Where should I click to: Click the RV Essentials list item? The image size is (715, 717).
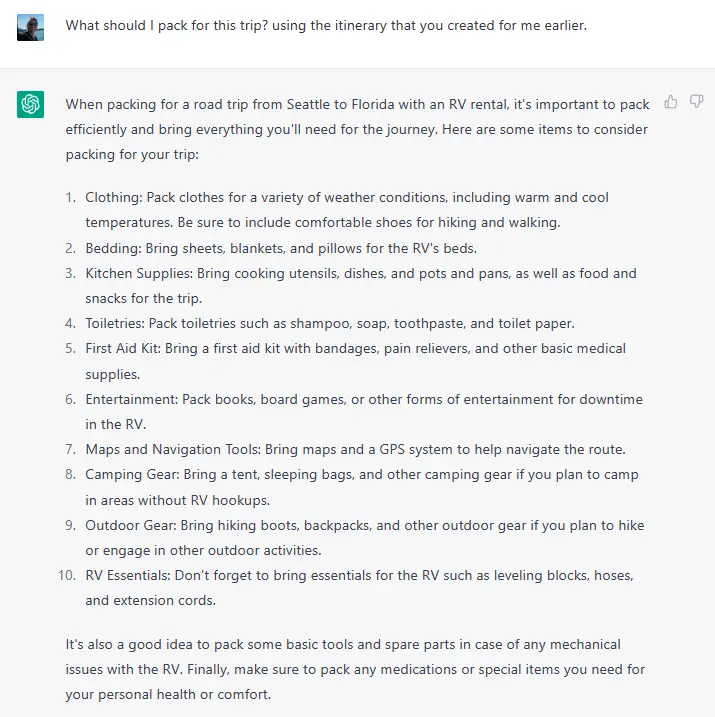pyautogui.click(x=359, y=588)
